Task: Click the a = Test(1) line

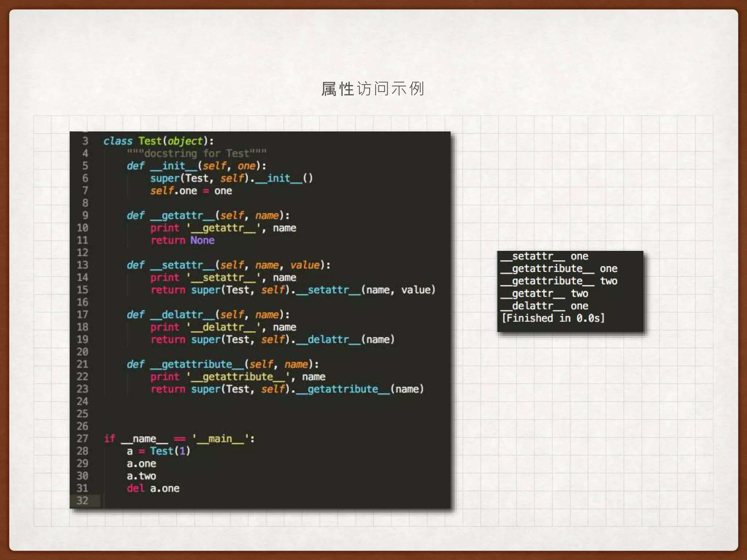Action: 159,451
